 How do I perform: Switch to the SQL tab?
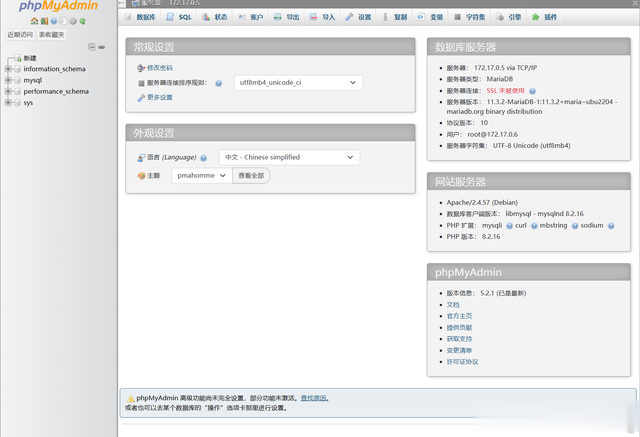tap(179, 17)
